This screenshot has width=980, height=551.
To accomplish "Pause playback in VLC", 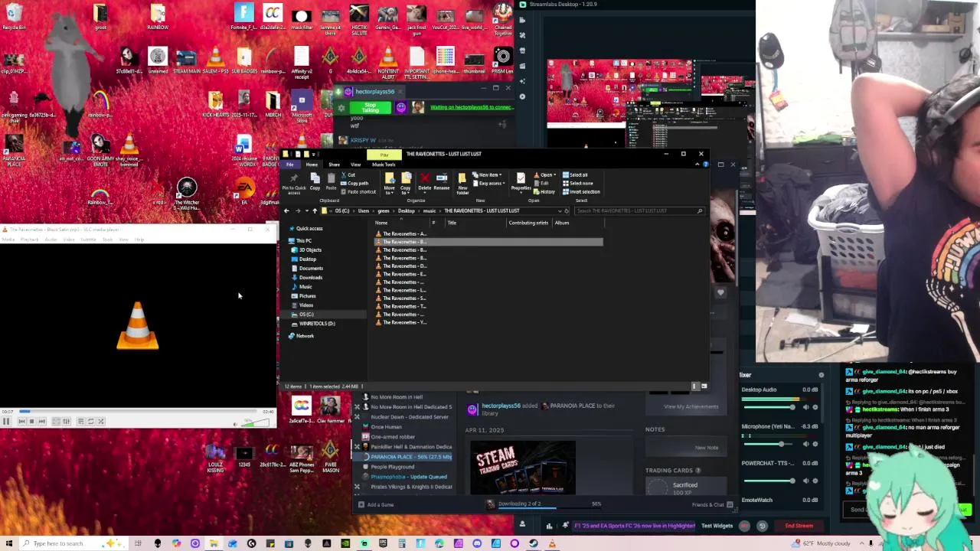I will click(x=6, y=421).
